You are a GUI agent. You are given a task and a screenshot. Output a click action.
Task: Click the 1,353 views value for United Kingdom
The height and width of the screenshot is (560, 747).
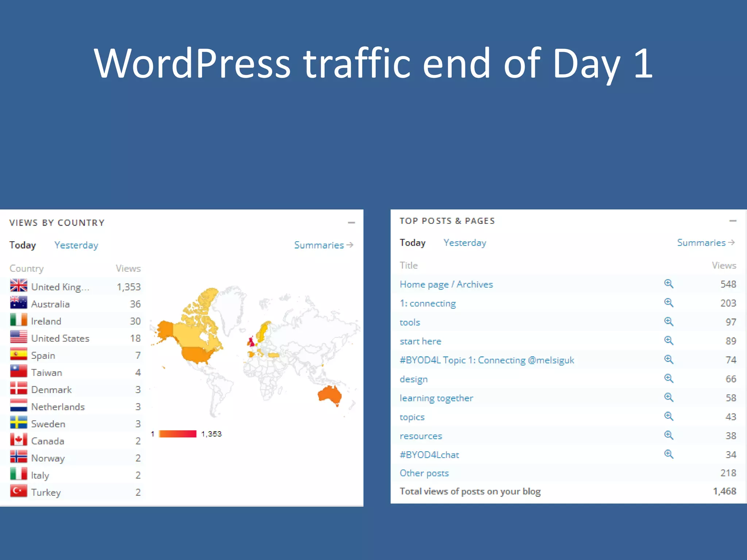[129, 287]
